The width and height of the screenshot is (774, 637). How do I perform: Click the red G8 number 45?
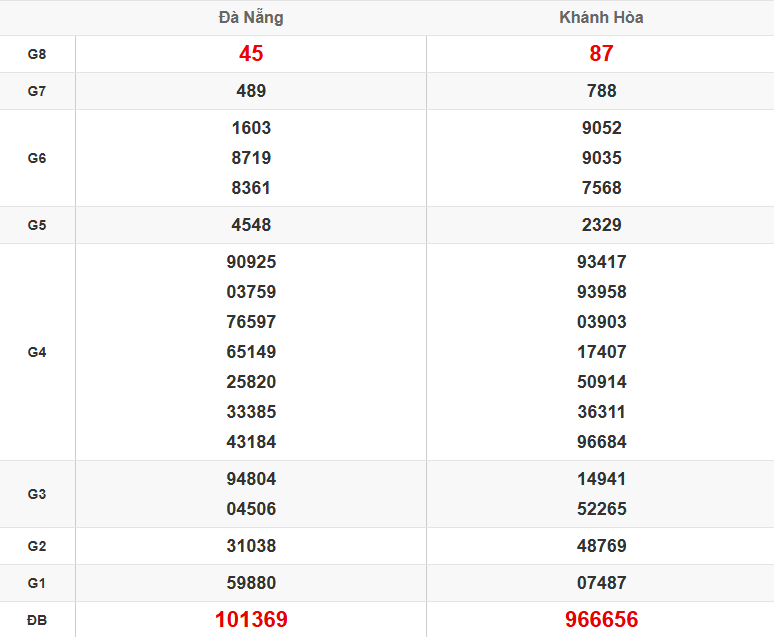pyautogui.click(x=251, y=54)
